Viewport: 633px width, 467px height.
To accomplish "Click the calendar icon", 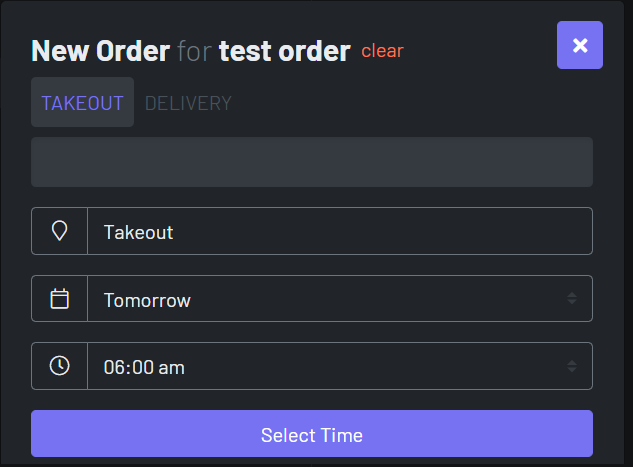I will 59,299.
